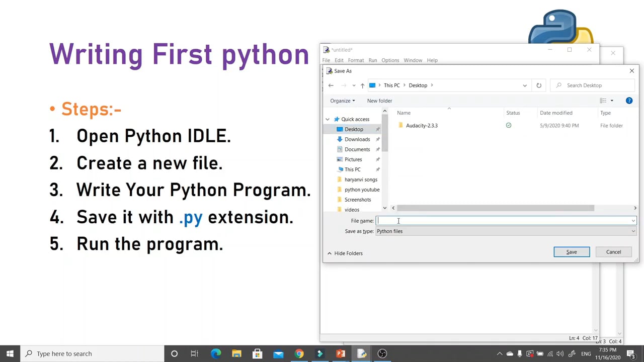Open Windows Start menu
Viewport: 644px width, 362px height.
(x=10, y=353)
